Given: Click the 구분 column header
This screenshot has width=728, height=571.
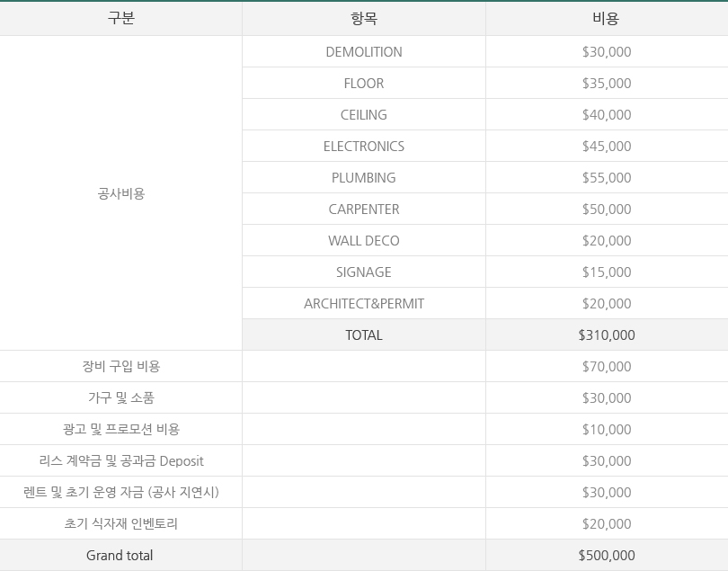Looking at the screenshot, I should pyautogui.click(x=120, y=18).
